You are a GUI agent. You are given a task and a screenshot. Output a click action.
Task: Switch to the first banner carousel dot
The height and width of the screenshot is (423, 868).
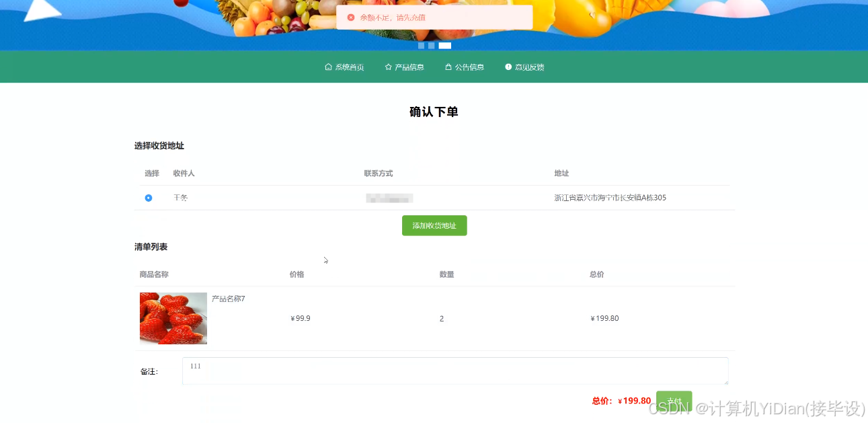pos(421,46)
